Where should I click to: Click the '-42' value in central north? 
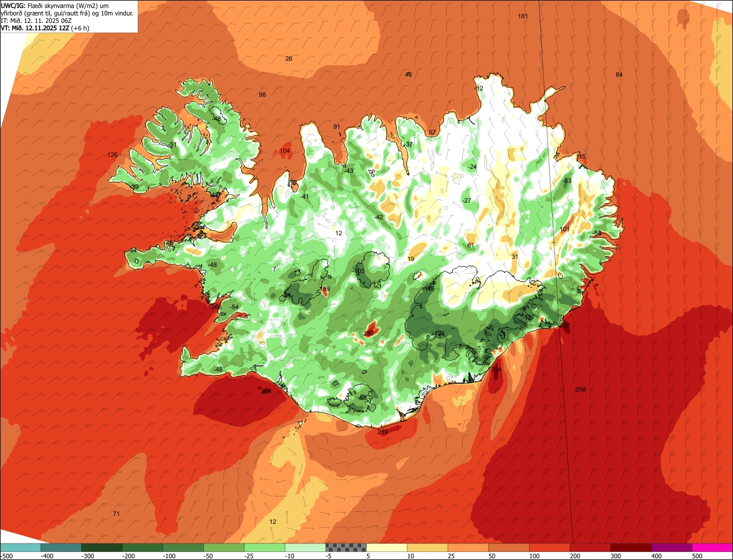tap(379, 217)
